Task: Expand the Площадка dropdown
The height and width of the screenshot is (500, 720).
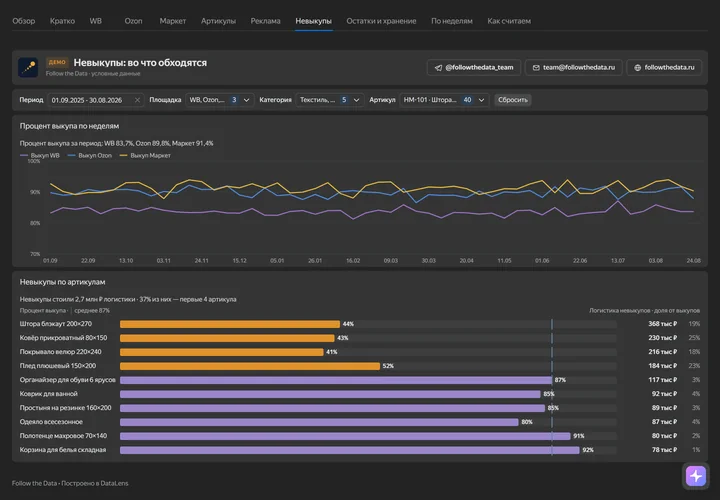Action: coord(219,100)
